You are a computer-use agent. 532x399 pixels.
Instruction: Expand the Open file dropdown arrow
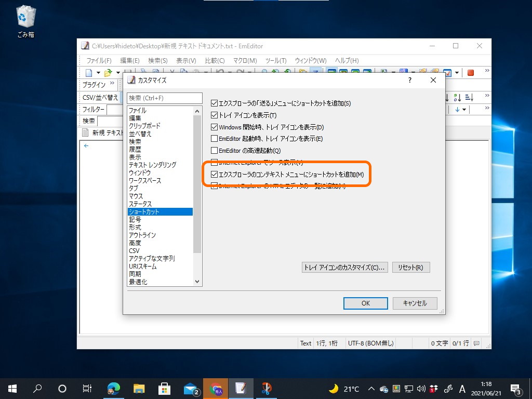click(x=118, y=73)
